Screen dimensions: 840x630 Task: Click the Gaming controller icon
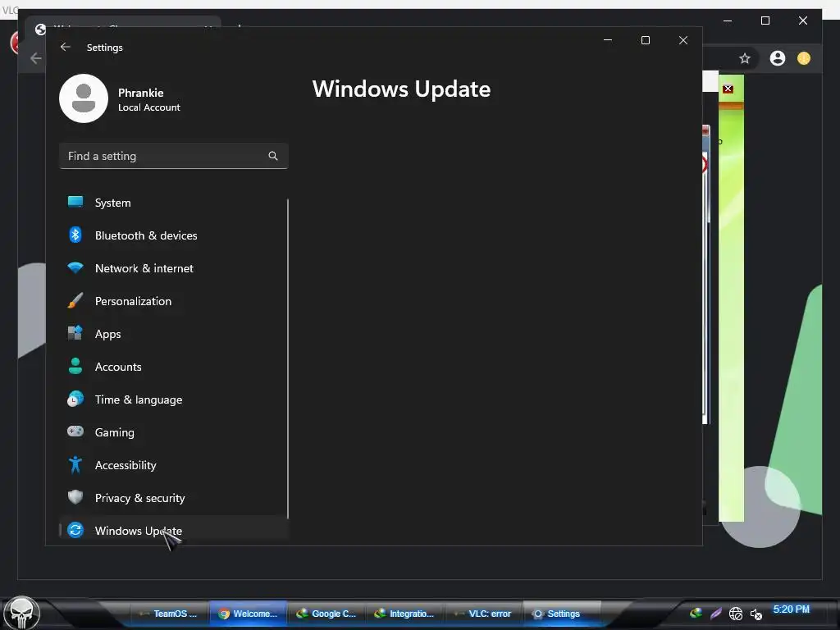pyautogui.click(x=75, y=431)
